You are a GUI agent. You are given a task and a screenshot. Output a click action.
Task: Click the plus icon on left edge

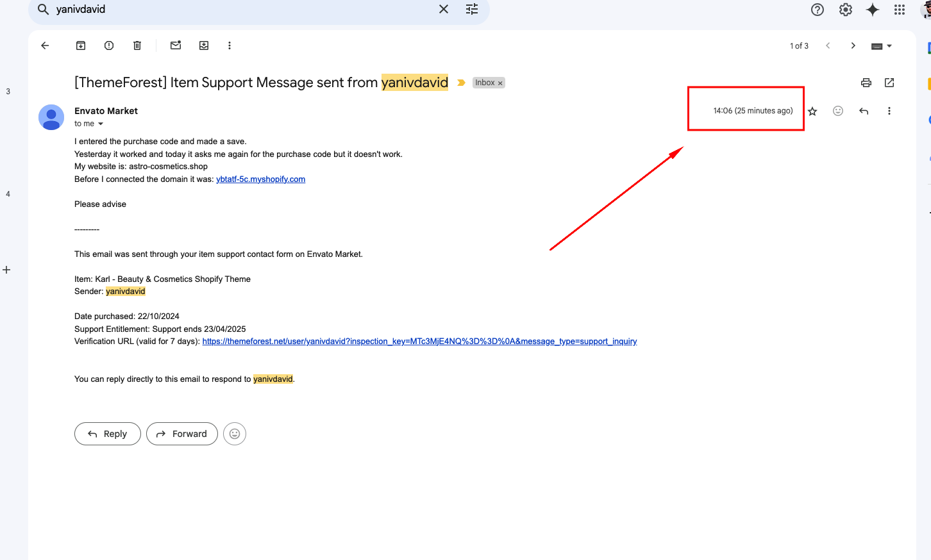point(6,270)
